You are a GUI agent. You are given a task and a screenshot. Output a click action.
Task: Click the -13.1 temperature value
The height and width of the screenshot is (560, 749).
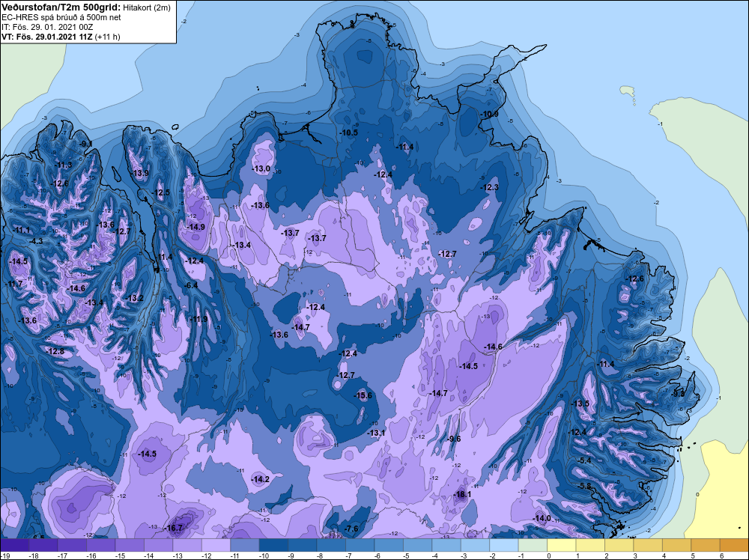coord(376,433)
